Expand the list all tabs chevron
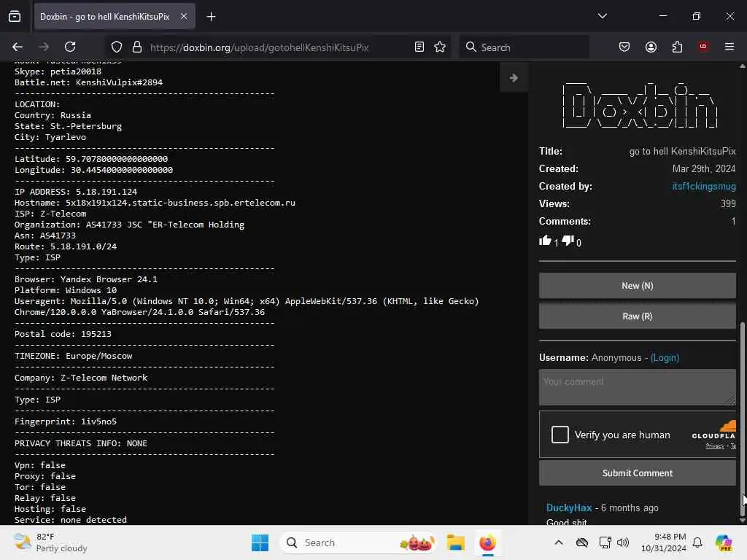Screen dimensions: 747x560 pyautogui.click(x=602, y=16)
